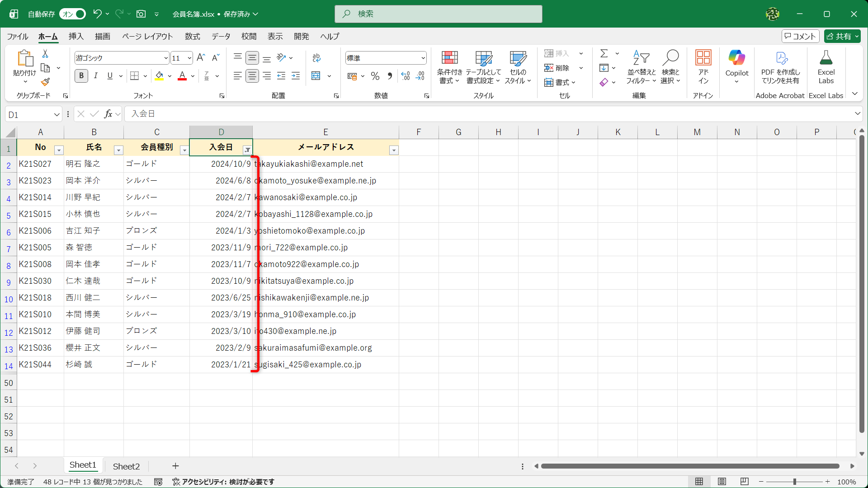The image size is (868, 488).
Task: Toggle italic formatting
Action: [x=96, y=76]
